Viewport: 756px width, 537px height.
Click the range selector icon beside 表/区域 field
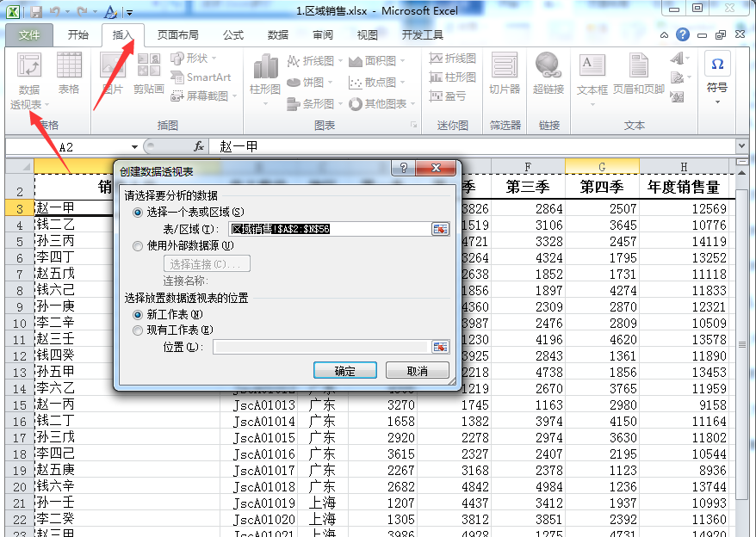coord(440,229)
